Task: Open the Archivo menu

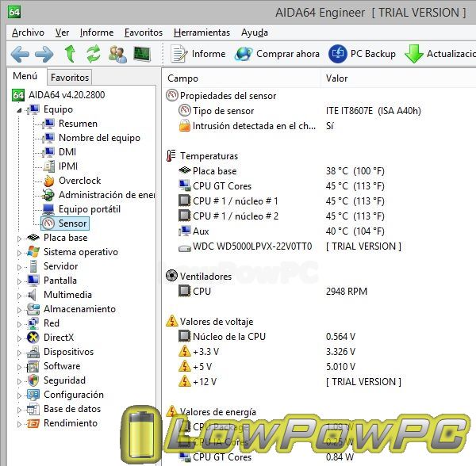Action: [x=28, y=32]
